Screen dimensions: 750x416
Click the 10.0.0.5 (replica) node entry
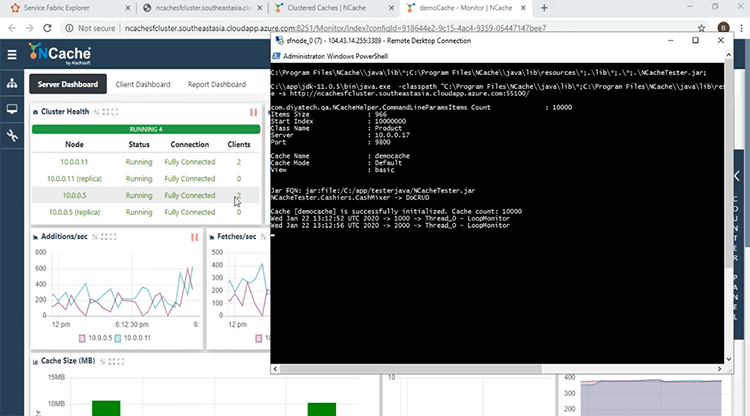pyautogui.click(x=74, y=212)
